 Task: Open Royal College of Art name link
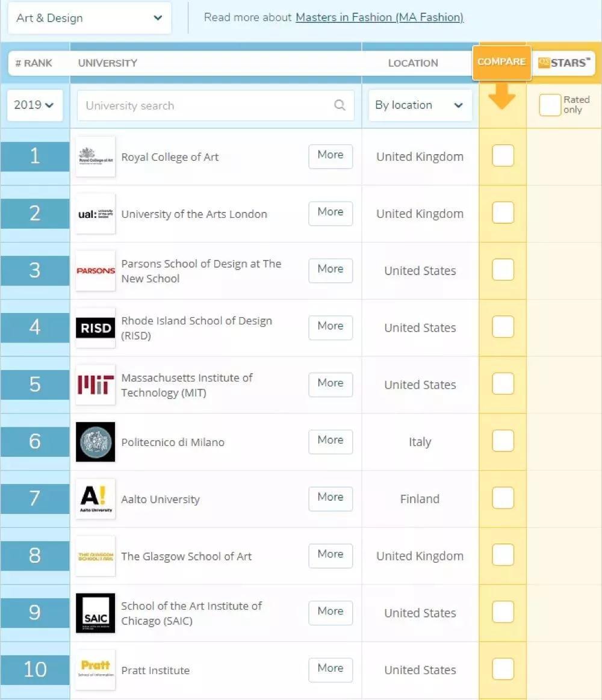(x=170, y=157)
